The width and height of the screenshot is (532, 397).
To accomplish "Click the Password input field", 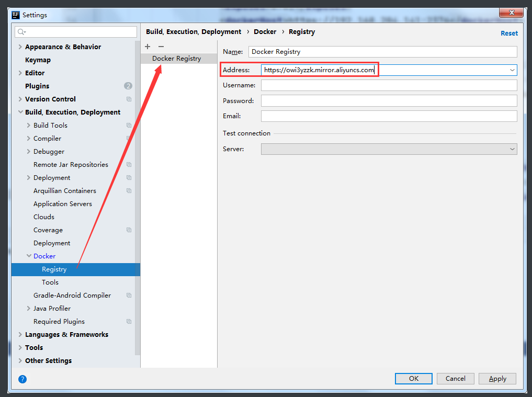I will (x=389, y=101).
